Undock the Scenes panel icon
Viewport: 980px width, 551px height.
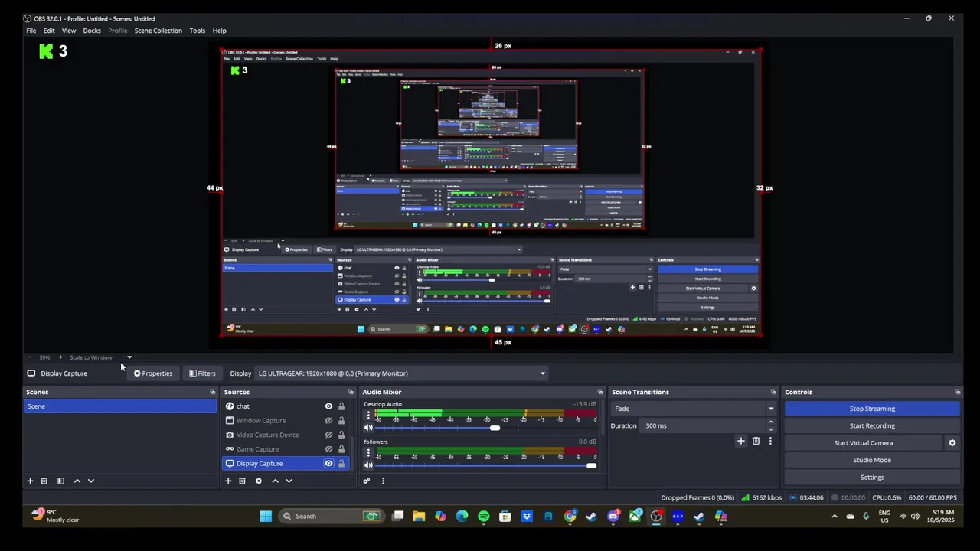pos(212,392)
